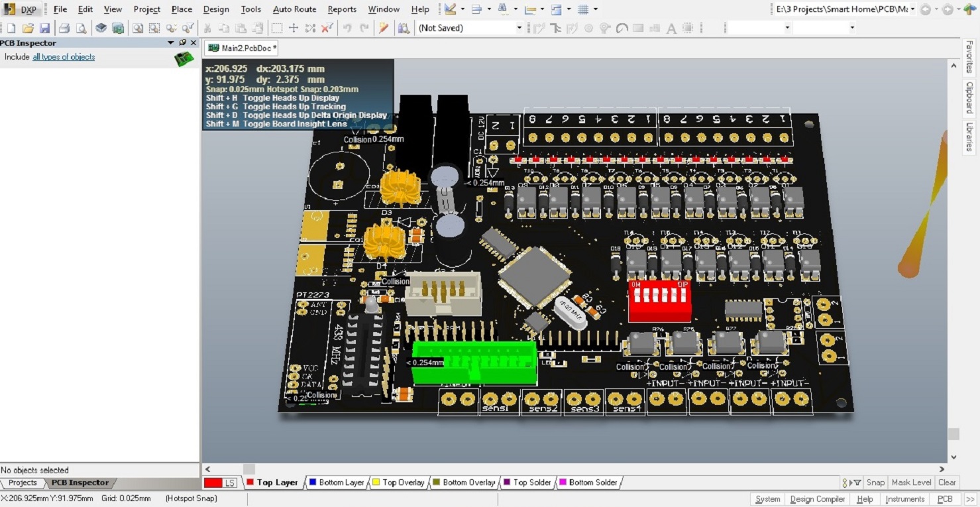Click the Clear Filter icon
The image size is (980, 507).
click(x=327, y=28)
